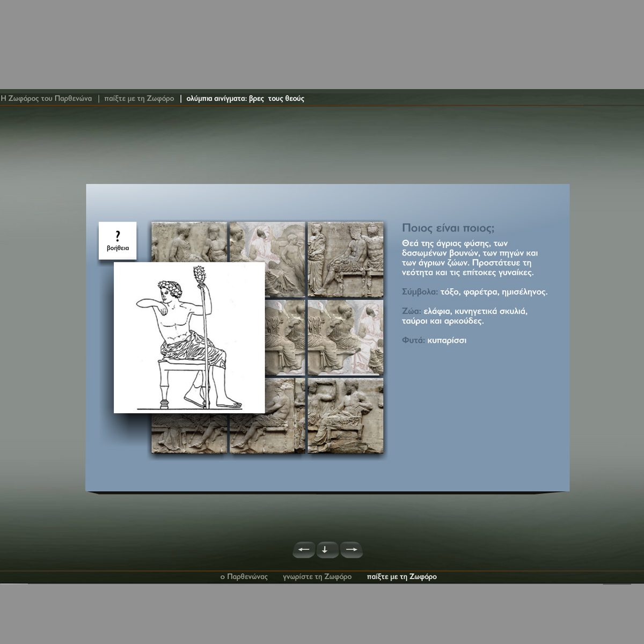Click the 'Ποιος είναι ποιος;' heading

pos(448,228)
